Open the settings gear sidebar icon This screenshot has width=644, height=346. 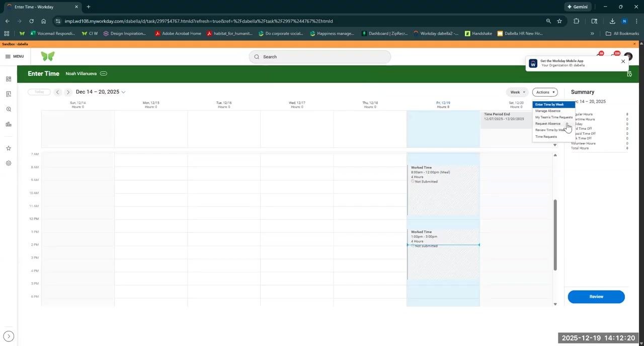coord(9,163)
